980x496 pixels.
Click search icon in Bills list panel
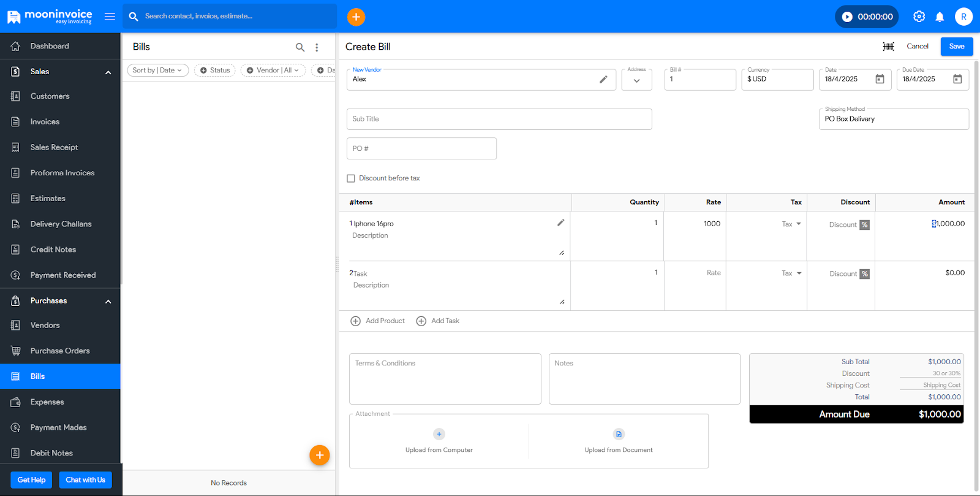point(300,47)
